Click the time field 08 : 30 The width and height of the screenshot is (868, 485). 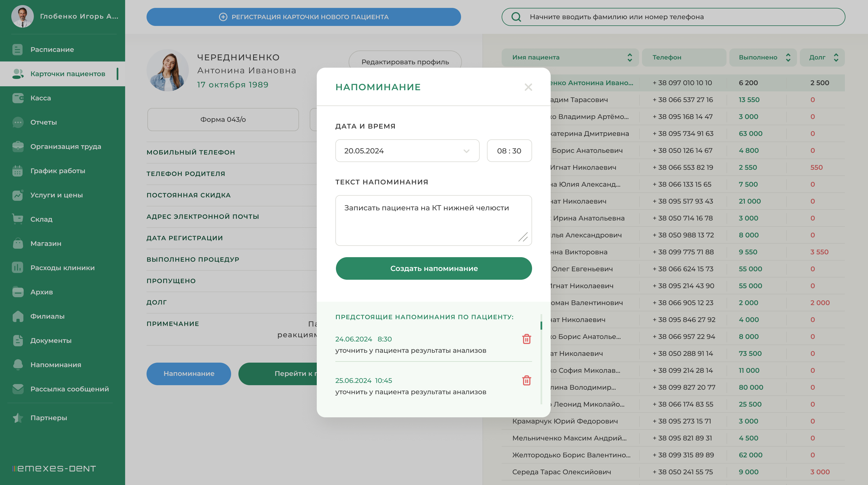tap(509, 151)
